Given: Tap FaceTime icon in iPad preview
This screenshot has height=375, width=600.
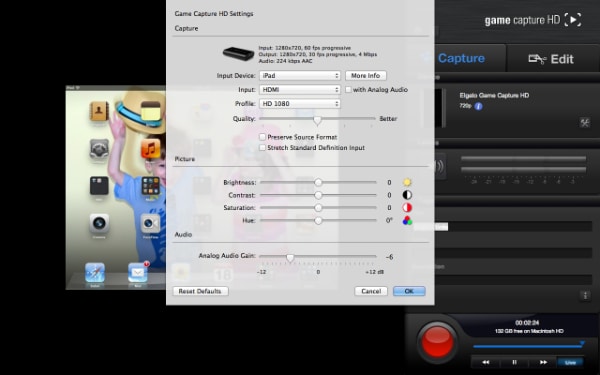Looking at the screenshot, I should point(150,223).
